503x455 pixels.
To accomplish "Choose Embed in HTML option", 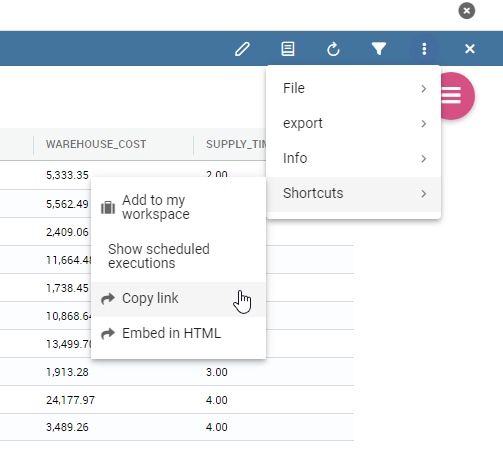I will coord(178,333).
